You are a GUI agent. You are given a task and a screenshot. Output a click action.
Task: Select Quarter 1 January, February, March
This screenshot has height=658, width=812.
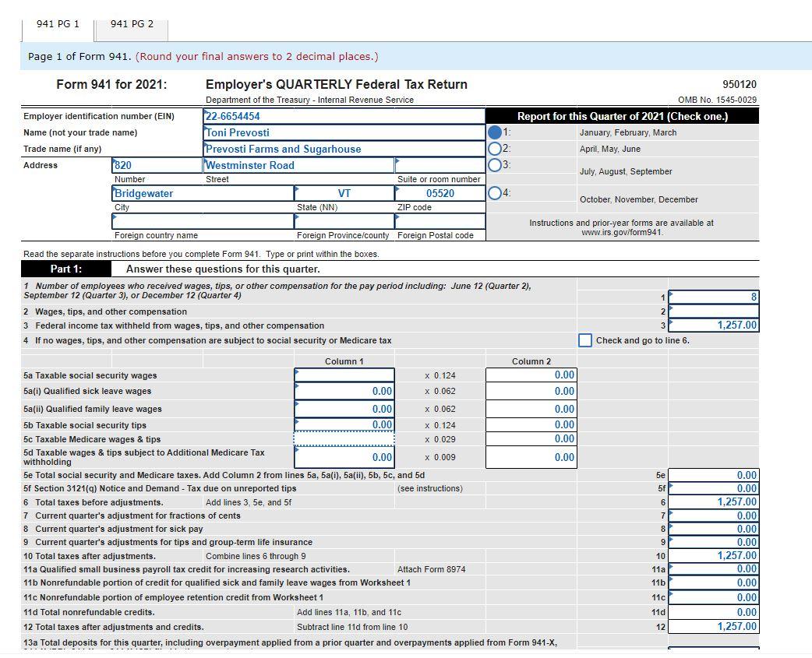tap(495, 132)
